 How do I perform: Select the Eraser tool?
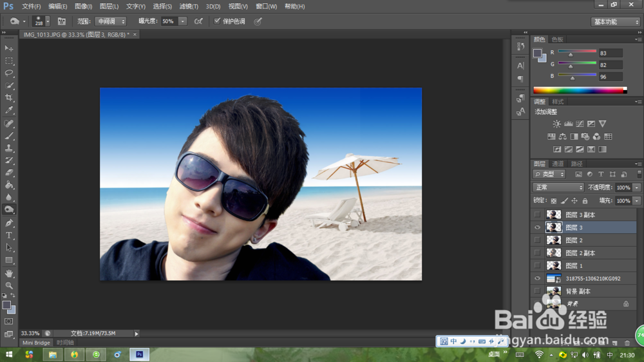pos(9,173)
